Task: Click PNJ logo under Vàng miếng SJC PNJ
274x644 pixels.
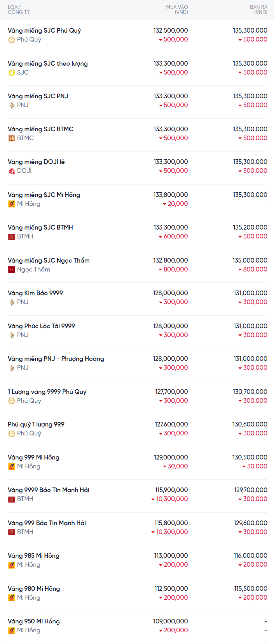Action: [x=12, y=105]
